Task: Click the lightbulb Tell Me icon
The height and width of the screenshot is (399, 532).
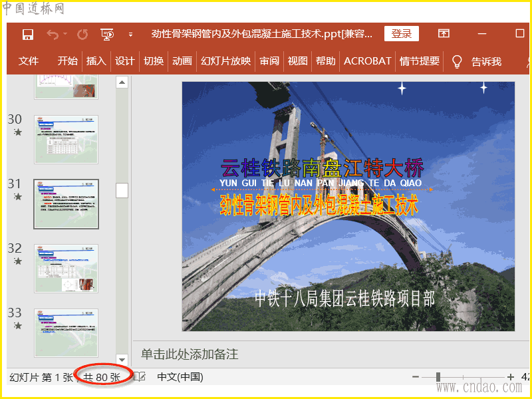Action: pyautogui.click(x=457, y=62)
